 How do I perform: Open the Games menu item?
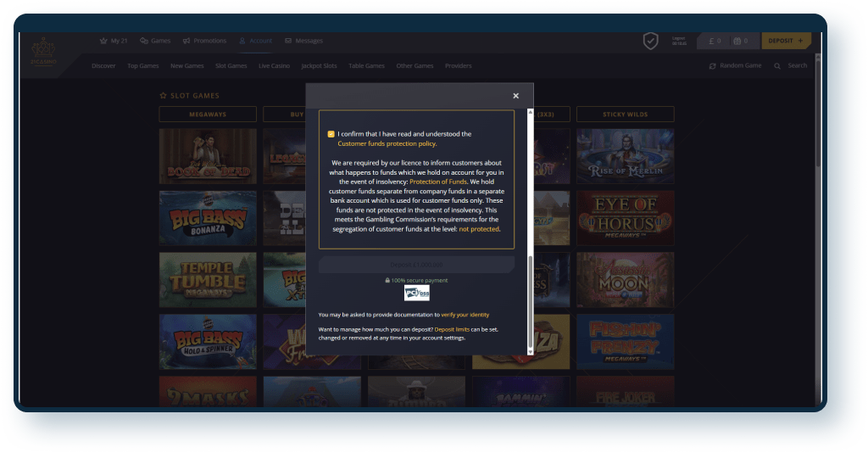pyautogui.click(x=155, y=41)
